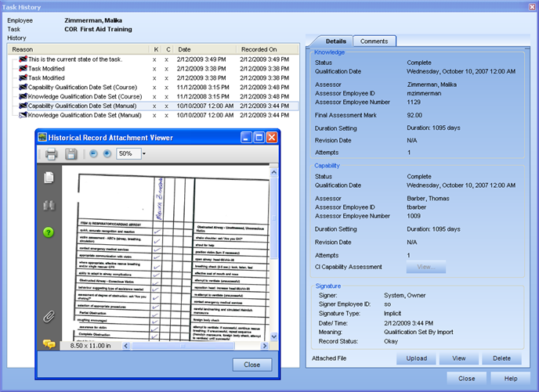Click the page size '8.50 x 11.00 in' label
Viewport: 539px width, 392px height.
click(x=90, y=346)
